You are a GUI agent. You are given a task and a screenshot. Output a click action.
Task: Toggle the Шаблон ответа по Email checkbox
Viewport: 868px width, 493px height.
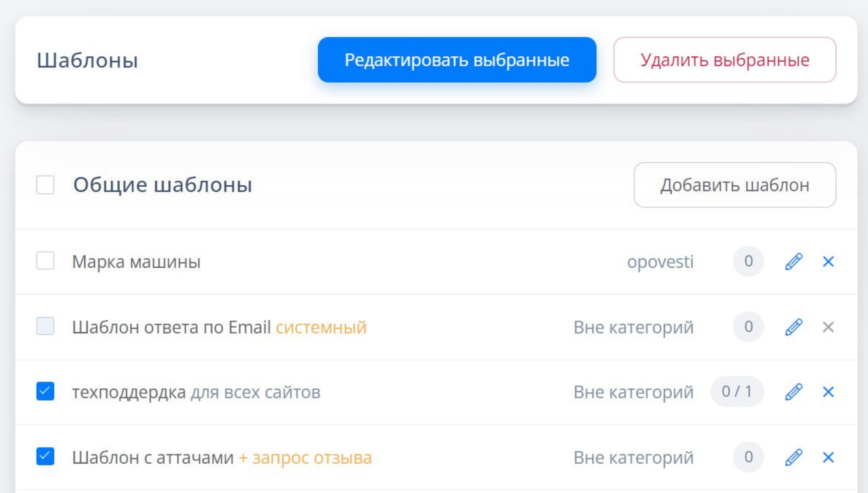[45, 326]
